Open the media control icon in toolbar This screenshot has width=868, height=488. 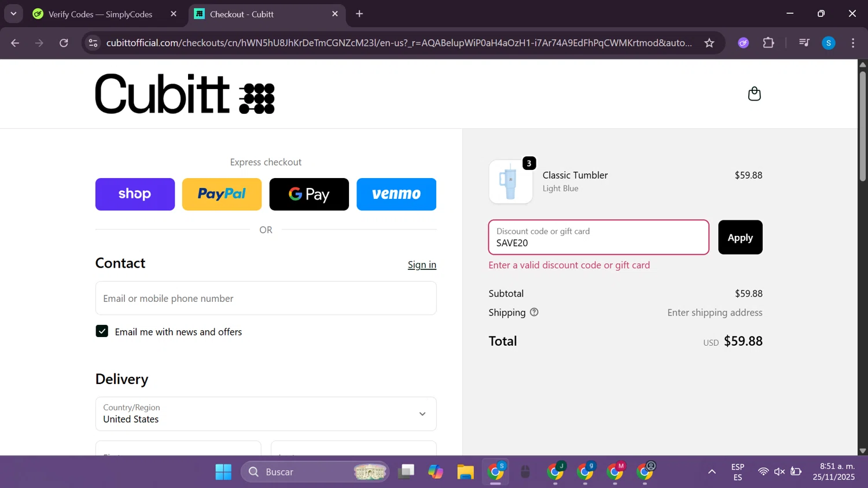coord(804,43)
